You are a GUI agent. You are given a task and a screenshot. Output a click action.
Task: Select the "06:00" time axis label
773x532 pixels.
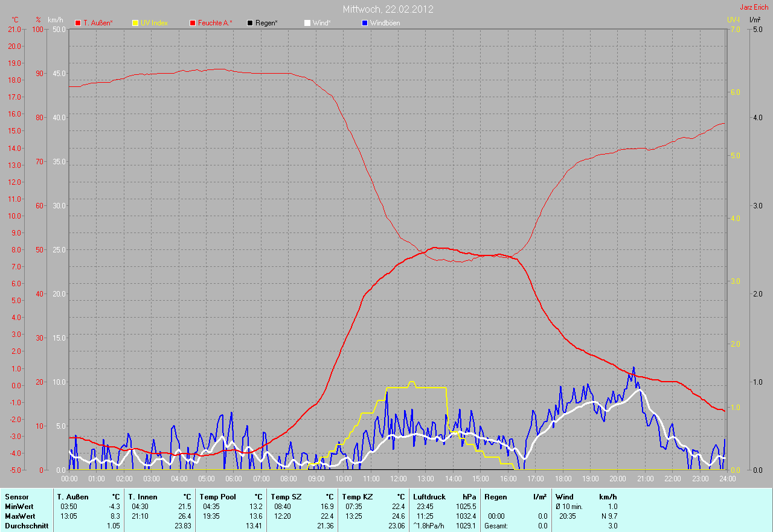click(234, 478)
